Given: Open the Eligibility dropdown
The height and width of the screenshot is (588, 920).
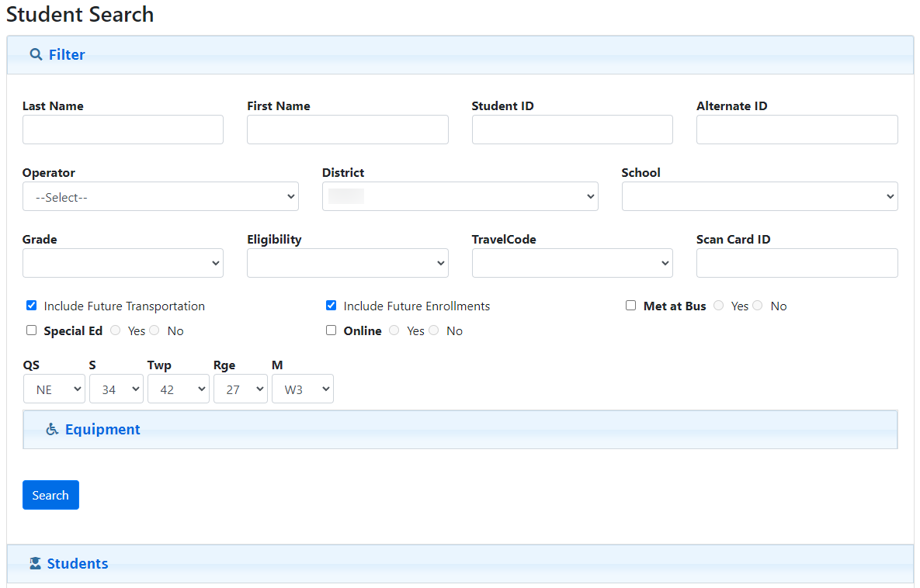Looking at the screenshot, I should pos(347,264).
